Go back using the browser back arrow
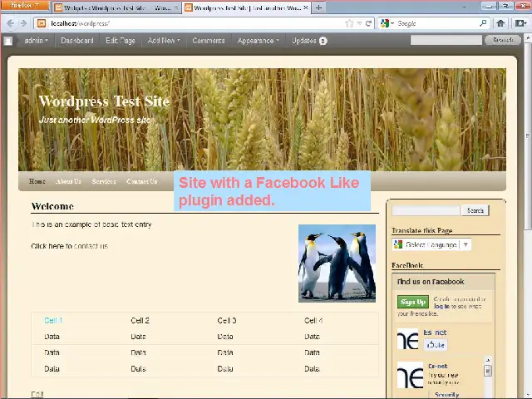 [x=11, y=23]
